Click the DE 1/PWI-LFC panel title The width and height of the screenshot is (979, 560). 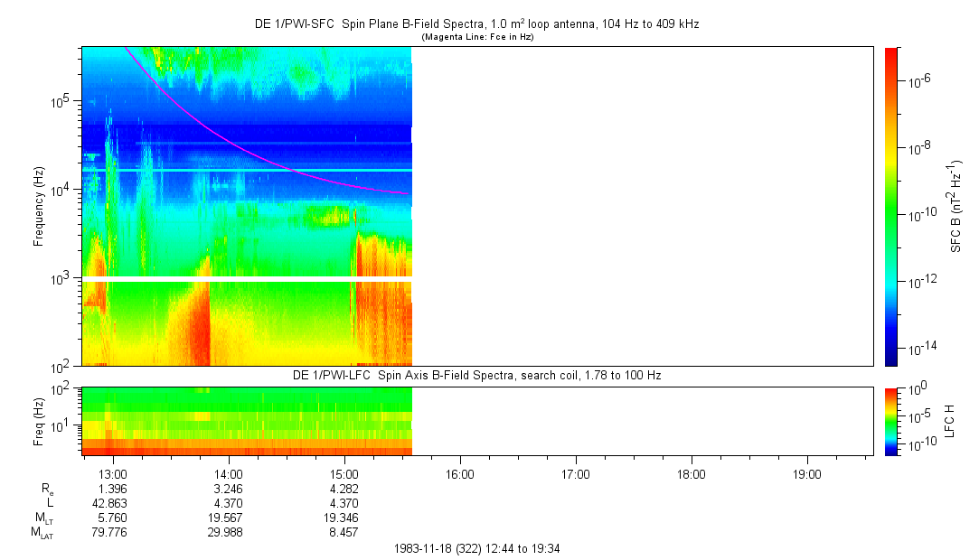pos(477,375)
